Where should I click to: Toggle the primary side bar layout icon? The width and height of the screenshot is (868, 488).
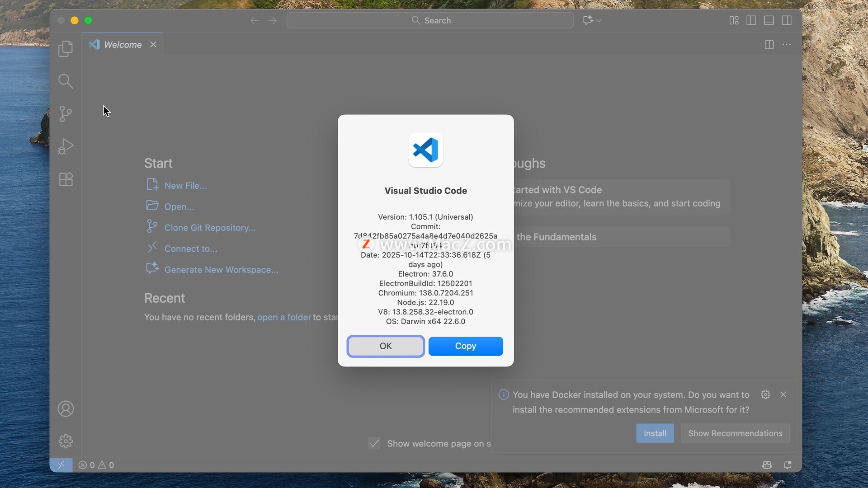(x=751, y=21)
